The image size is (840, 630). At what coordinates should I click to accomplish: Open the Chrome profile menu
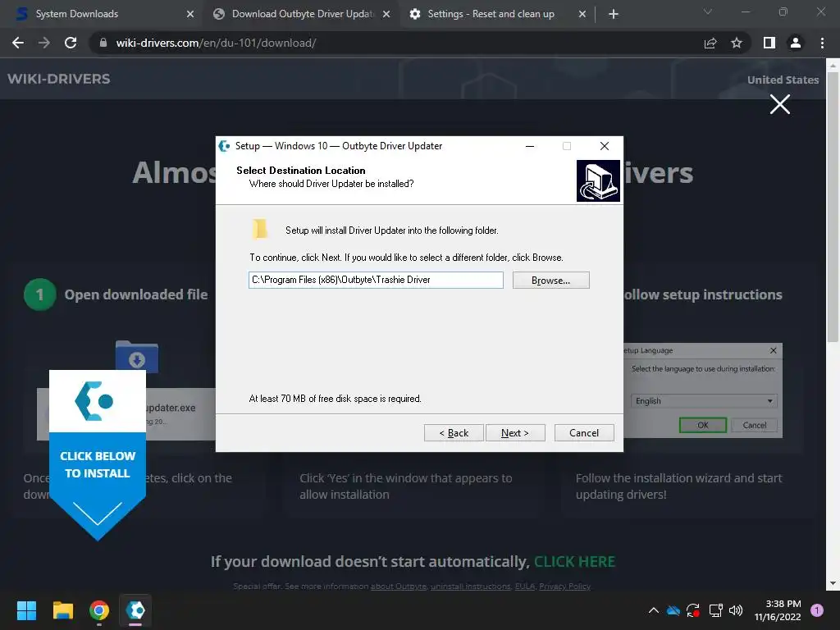[x=796, y=43]
